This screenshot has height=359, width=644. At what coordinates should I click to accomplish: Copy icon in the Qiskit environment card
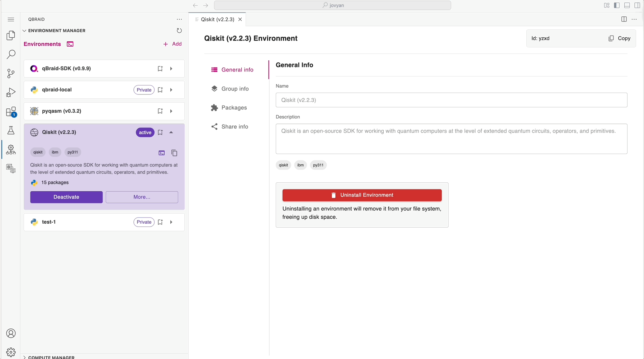[174, 153]
